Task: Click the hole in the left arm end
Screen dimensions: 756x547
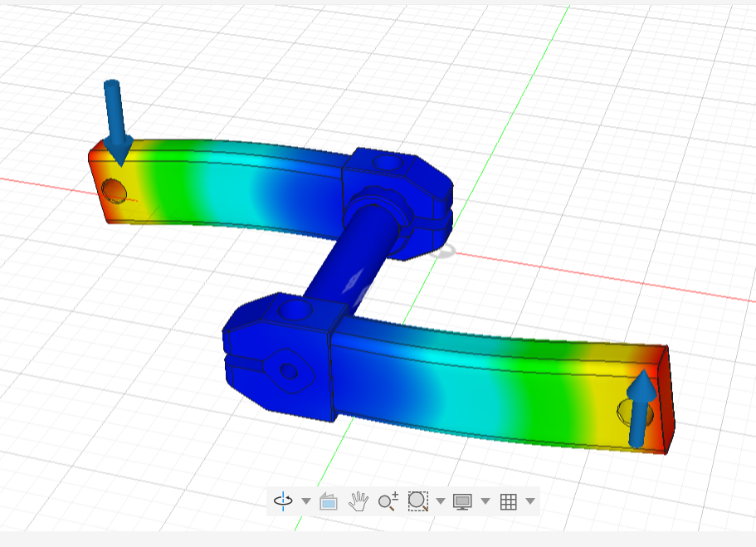Action: pos(114,192)
